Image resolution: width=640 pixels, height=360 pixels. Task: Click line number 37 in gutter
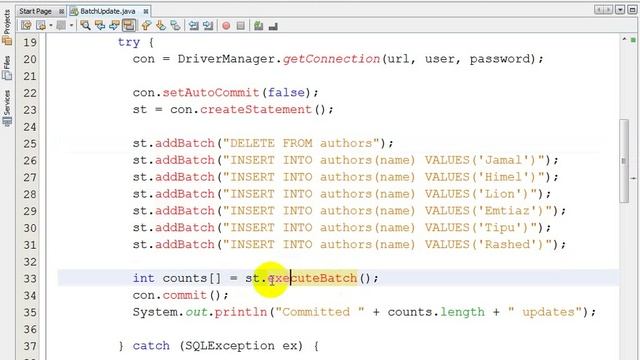(x=30, y=346)
